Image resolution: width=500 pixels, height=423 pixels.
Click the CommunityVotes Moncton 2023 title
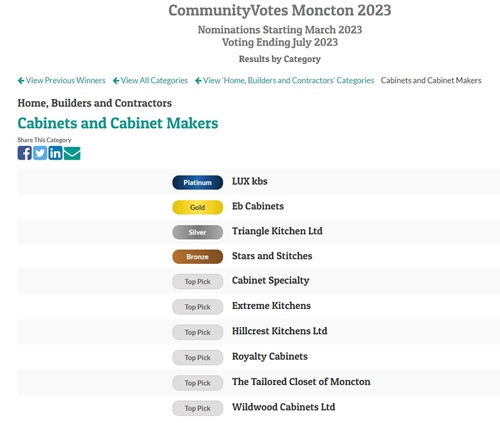coord(280,10)
